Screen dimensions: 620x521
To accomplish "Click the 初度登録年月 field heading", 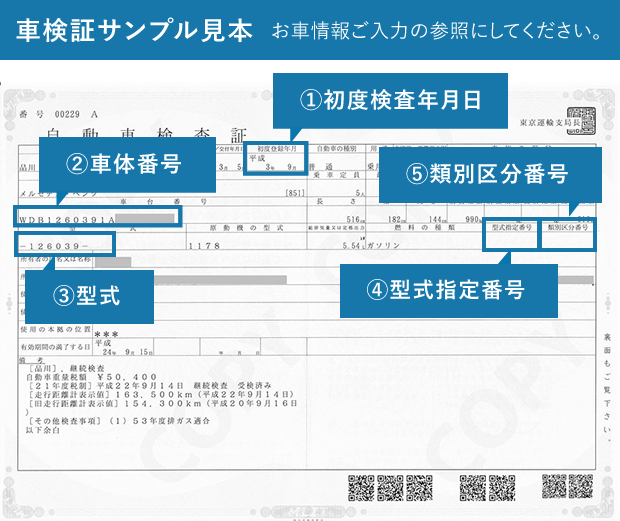I will pyautogui.click(x=276, y=149).
